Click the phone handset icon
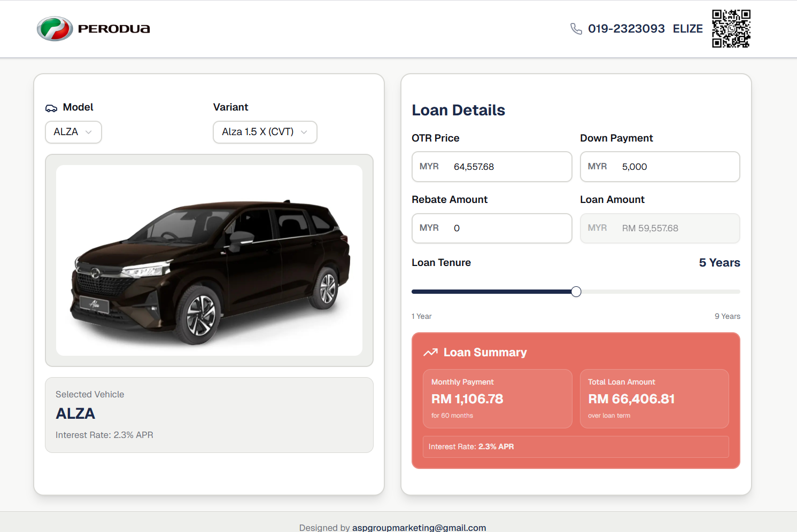The image size is (797, 532). pos(576,29)
